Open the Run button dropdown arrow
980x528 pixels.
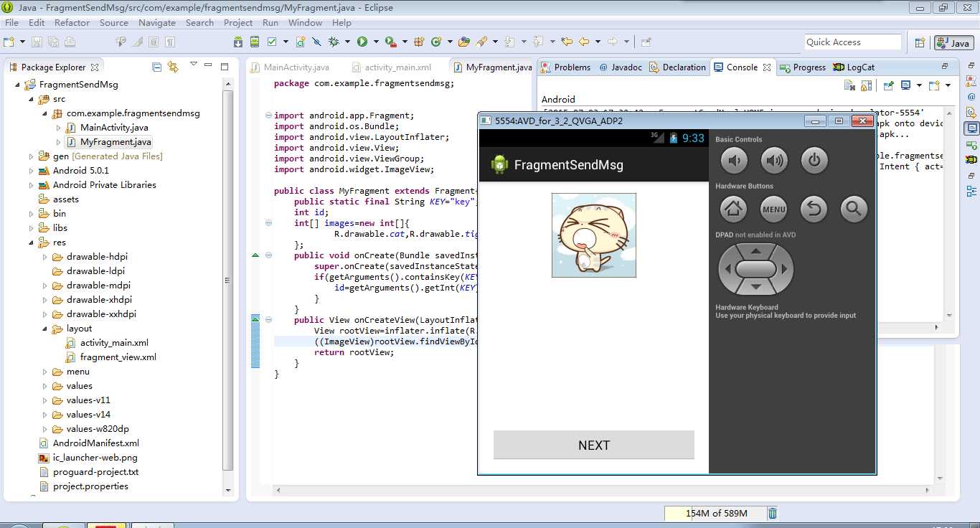point(375,42)
